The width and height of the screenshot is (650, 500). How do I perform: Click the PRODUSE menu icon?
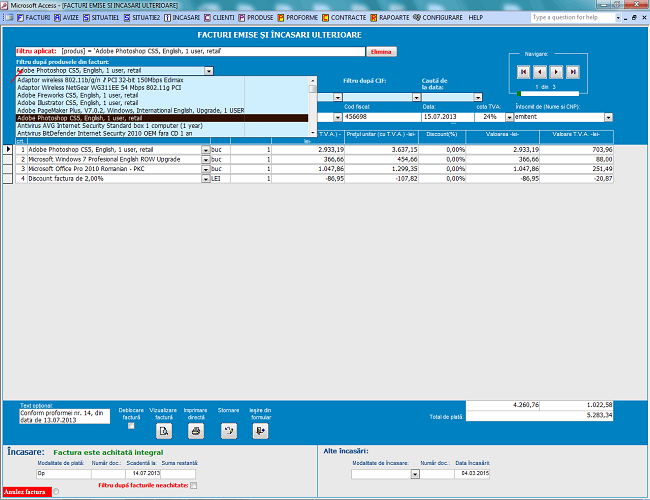pos(242,18)
